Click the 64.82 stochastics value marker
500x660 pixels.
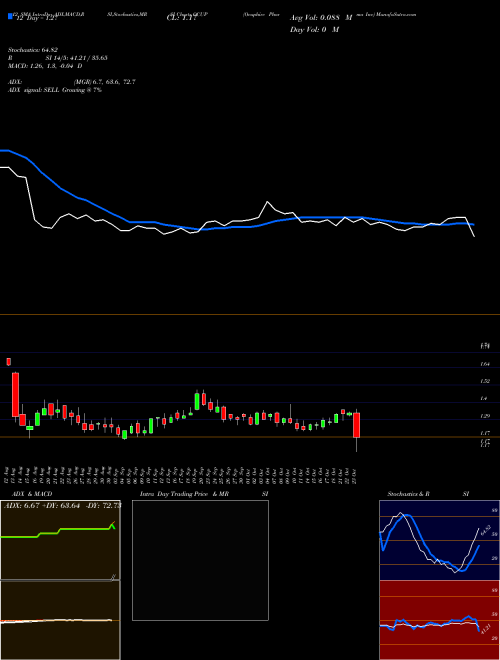(485, 529)
